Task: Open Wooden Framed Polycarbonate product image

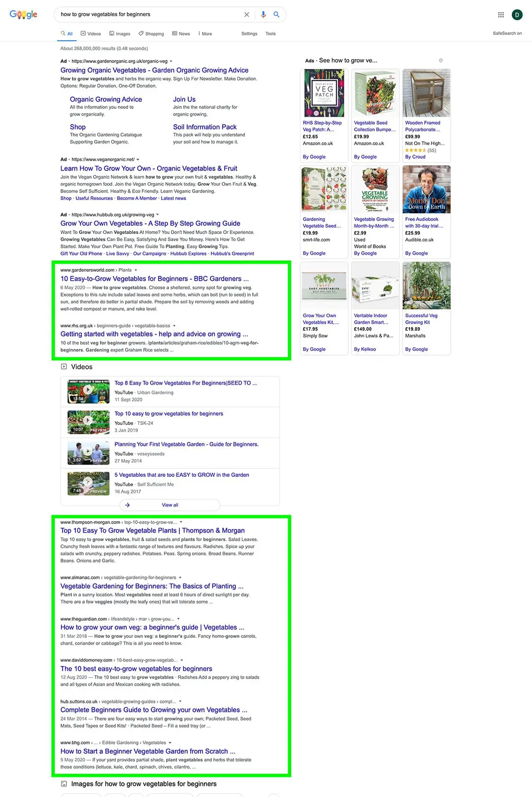Action: 427,93
